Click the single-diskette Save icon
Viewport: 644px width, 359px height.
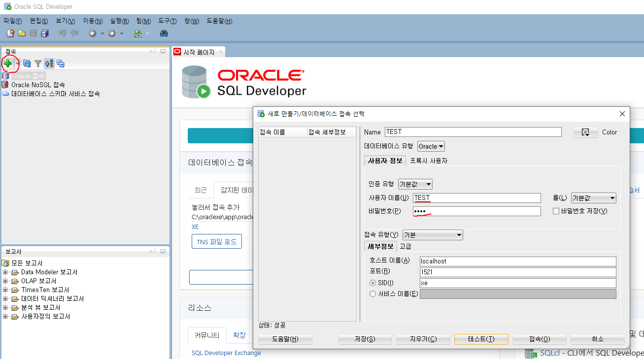[x=33, y=33]
